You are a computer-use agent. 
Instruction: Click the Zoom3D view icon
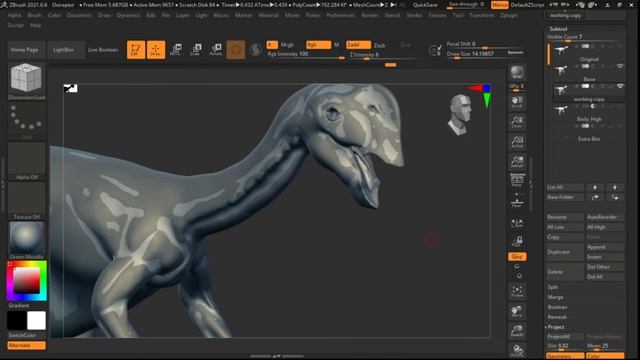pos(517,331)
